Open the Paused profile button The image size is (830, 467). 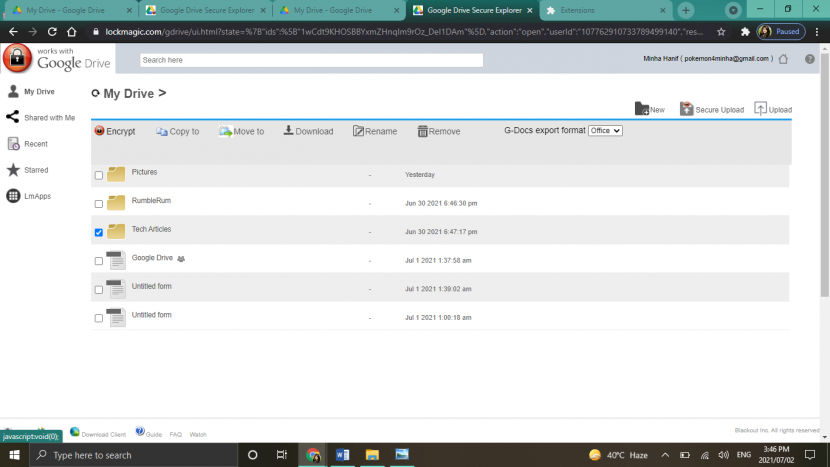coord(781,32)
